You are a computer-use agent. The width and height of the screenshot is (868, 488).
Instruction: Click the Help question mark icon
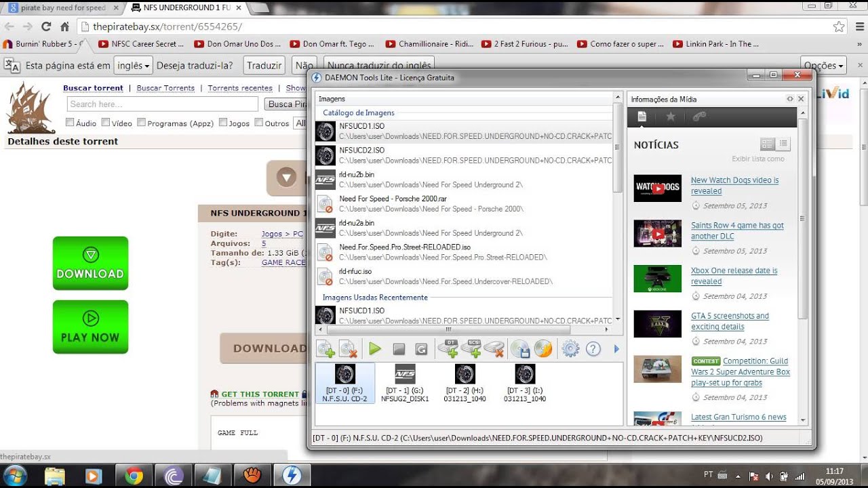593,349
